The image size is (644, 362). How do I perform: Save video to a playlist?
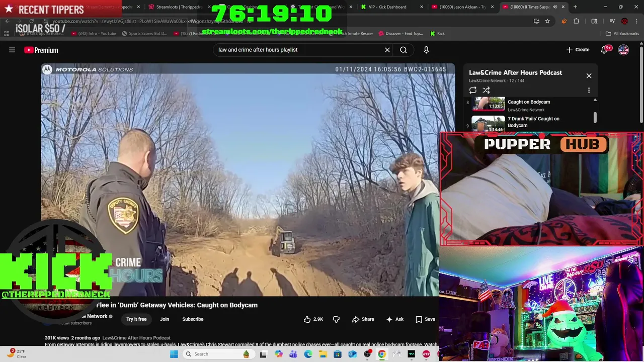click(425, 319)
